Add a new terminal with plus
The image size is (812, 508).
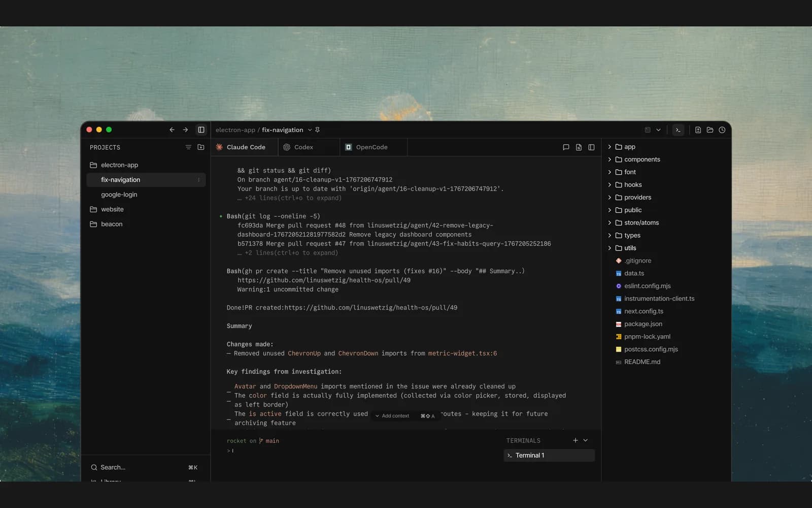pos(576,440)
